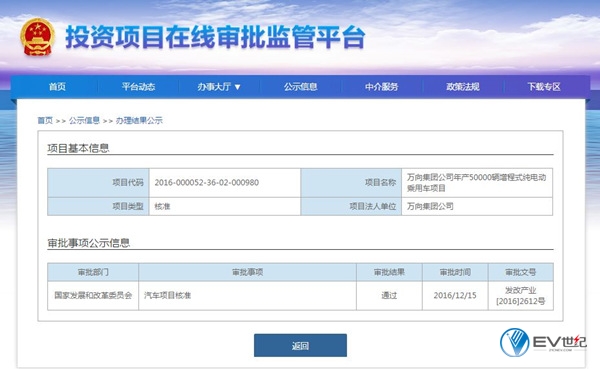Click the 审批部门 column header
Image resolution: width=600 pixels, height=369 pixels.
tap(93, 272)
